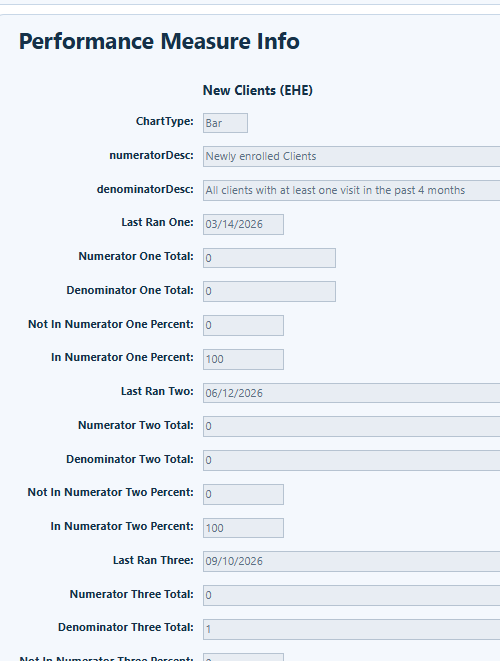
Task: Select the numeratorDesc field with Newly enrolled Clients
Action: (x=352, y=156)
